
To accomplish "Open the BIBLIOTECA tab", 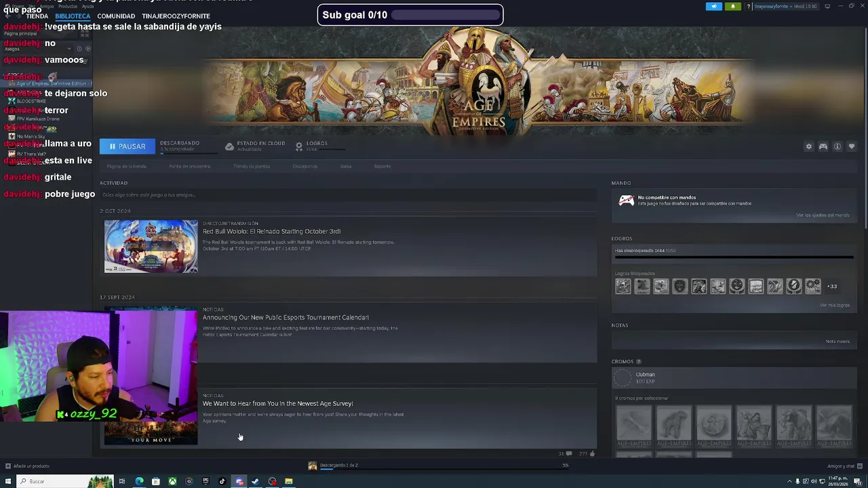I will (x=73, y=16).
